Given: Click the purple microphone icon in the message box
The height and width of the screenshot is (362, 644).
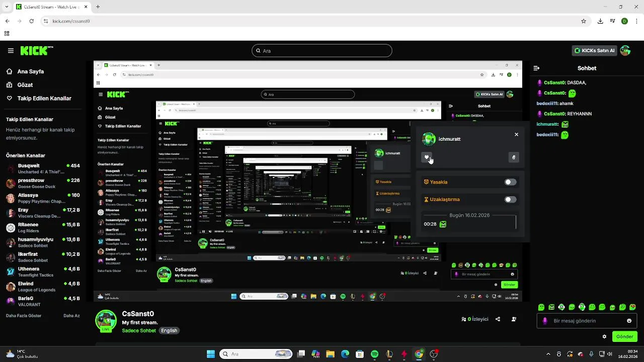Looking at the screenshot, I should (x=545, y=321).
